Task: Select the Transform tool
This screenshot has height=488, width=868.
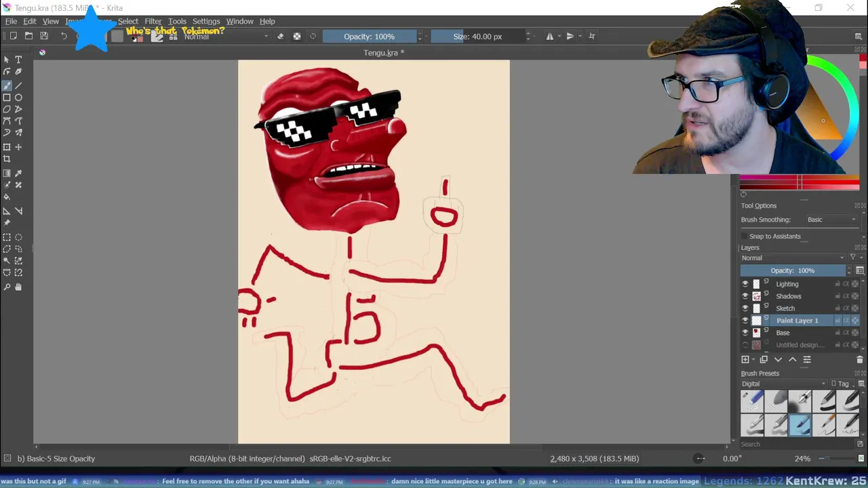Action: 7,147
